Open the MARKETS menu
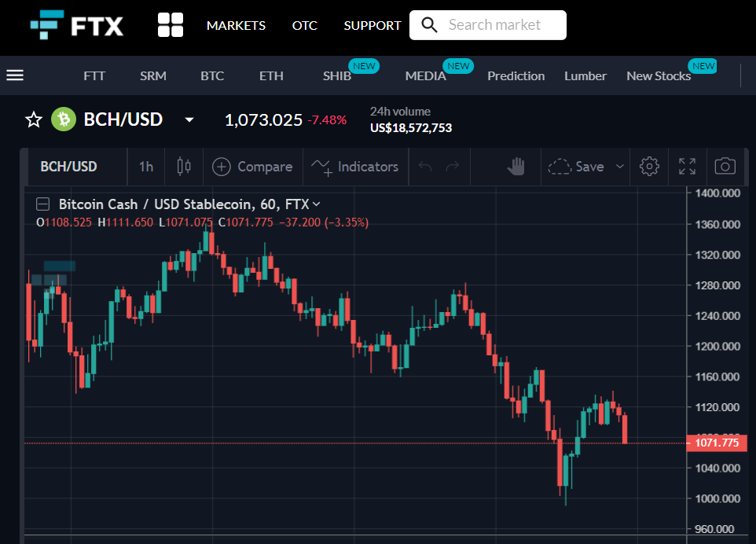Image resolution: width=756 pixels, height=544 pixels. tap(237, 25)
